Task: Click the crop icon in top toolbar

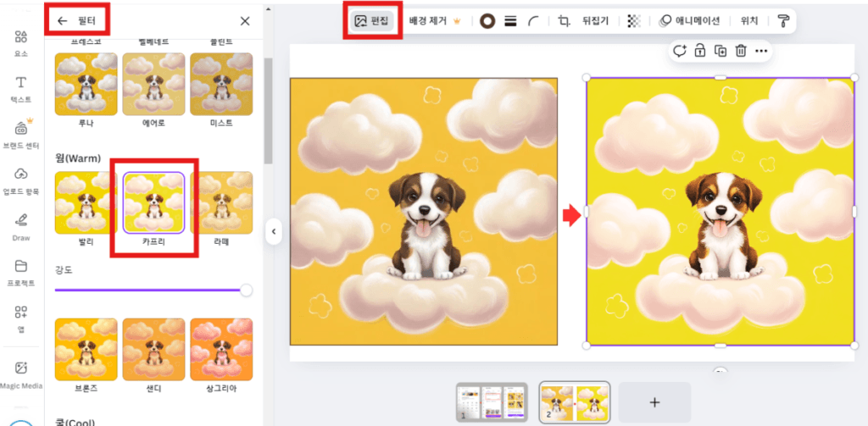Action: [x=564, y=21]
